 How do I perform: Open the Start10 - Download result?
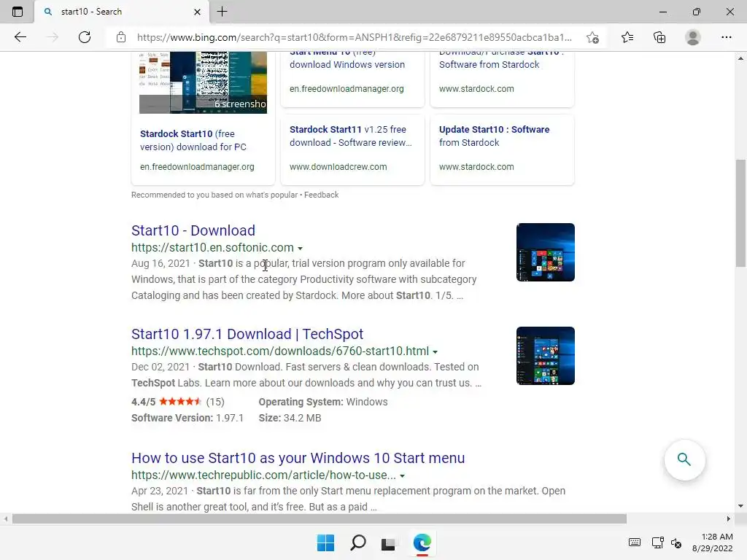pos(193,230)
